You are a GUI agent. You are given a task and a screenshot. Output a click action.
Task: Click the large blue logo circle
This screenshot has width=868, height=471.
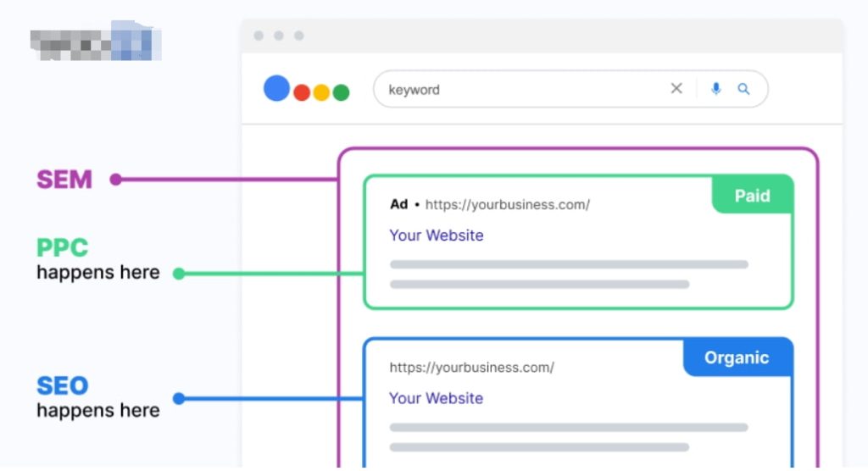[276, 88]
